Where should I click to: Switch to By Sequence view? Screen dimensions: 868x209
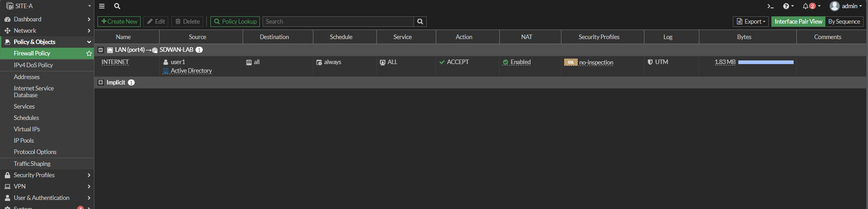844,22
